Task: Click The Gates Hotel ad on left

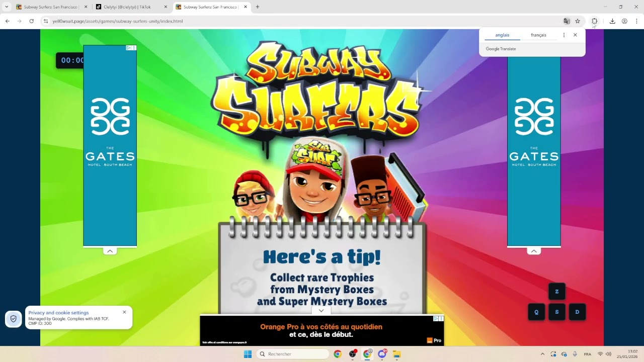Action: pyautogui.click(x=110, y=146)
